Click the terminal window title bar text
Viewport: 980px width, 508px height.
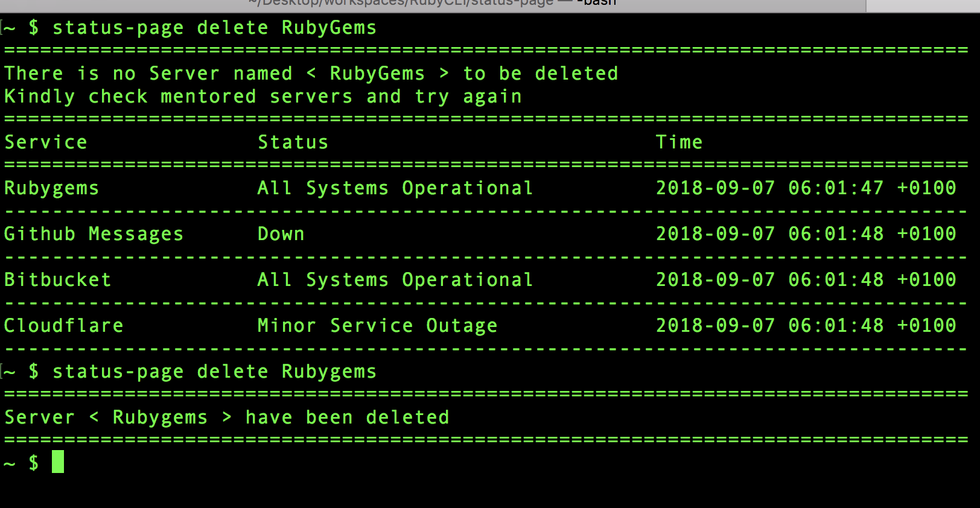432,3
